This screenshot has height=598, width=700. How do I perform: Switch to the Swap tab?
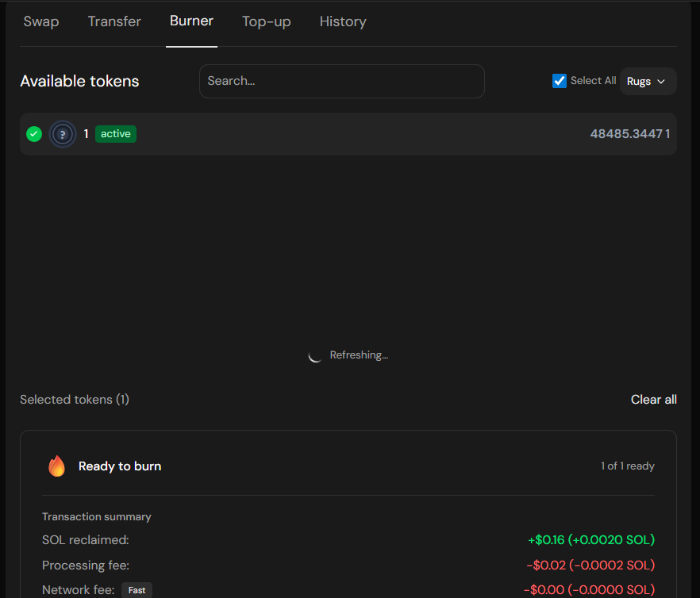pos(41,21)
